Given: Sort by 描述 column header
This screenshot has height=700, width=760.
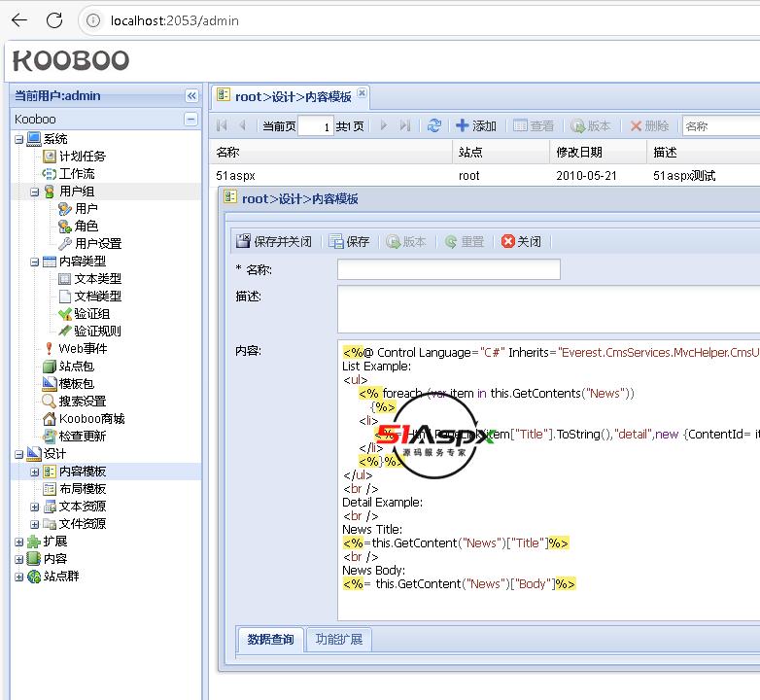Looking at the screenshot, I should click(x=704, y=152).
